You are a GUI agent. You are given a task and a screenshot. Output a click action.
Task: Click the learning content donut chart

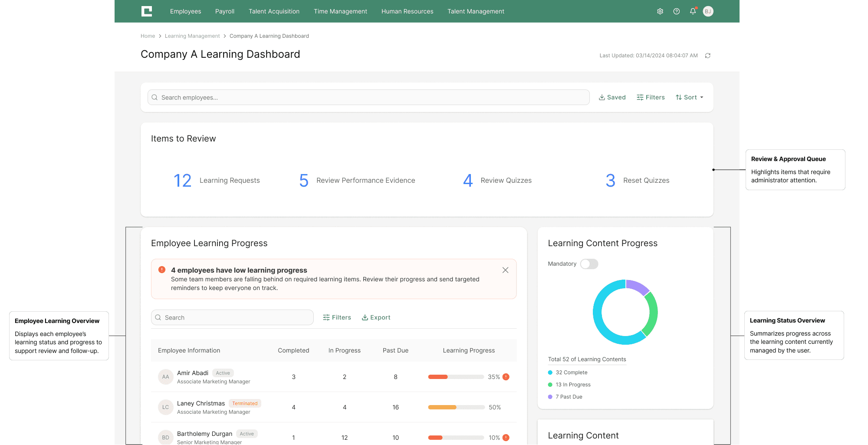pos(625,312)
